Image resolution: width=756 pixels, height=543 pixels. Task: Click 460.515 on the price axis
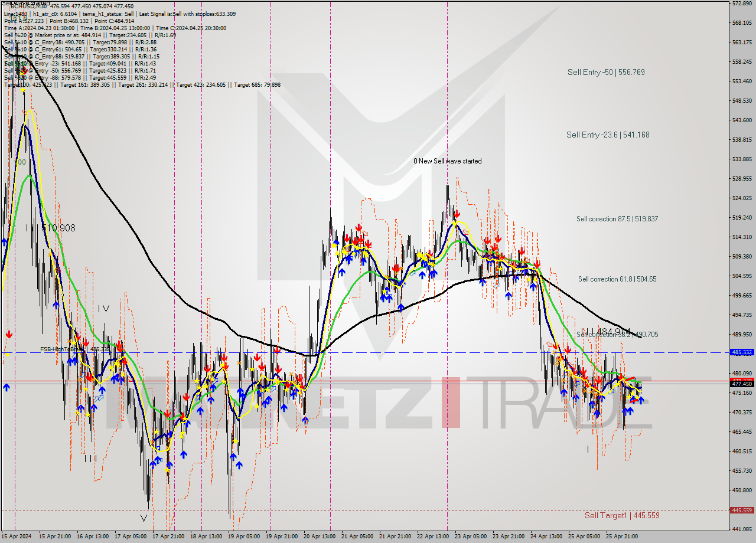click(x=742, y=452)
